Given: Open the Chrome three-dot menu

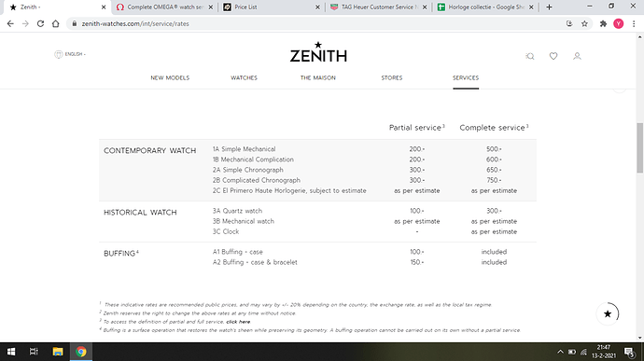Looking at the screenshot, I should (634, 24).
